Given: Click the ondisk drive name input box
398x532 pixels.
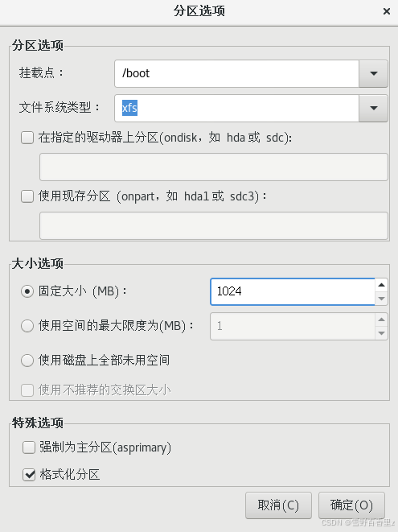Looking at the screenshot, I should (214, 167).
